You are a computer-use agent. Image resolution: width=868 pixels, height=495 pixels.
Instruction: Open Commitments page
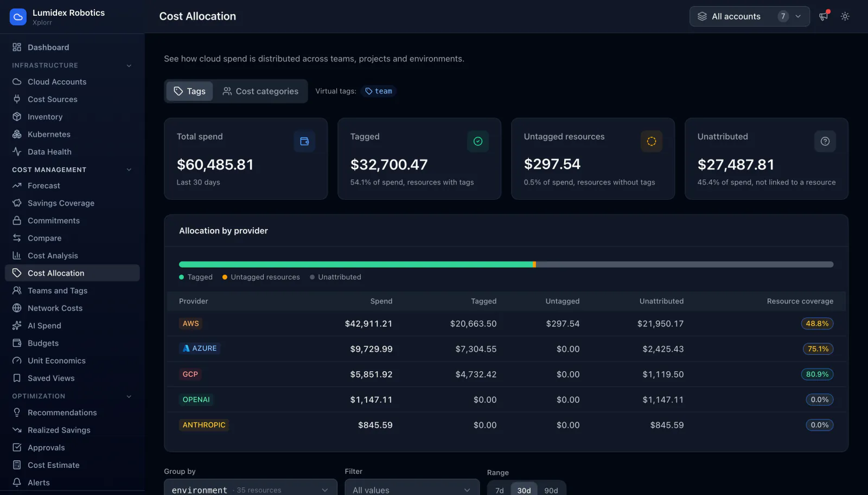(72, 220)
